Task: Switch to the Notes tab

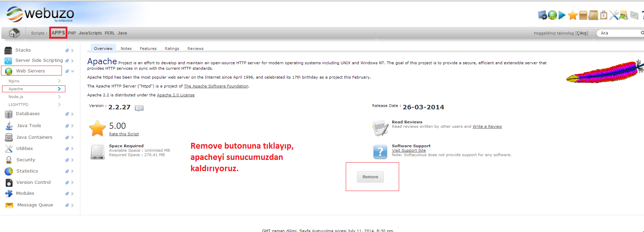Action: [x=126, y=49]
